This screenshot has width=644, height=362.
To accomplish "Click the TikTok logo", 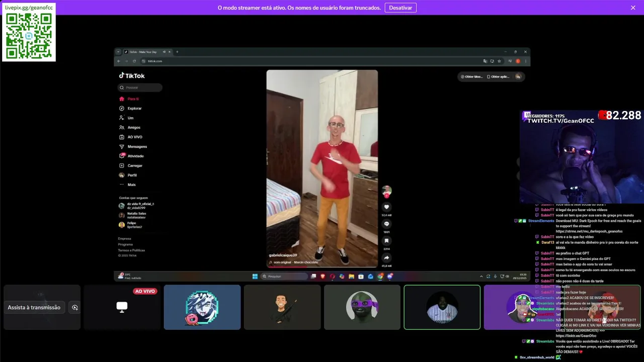I will (x=132, y=75).
